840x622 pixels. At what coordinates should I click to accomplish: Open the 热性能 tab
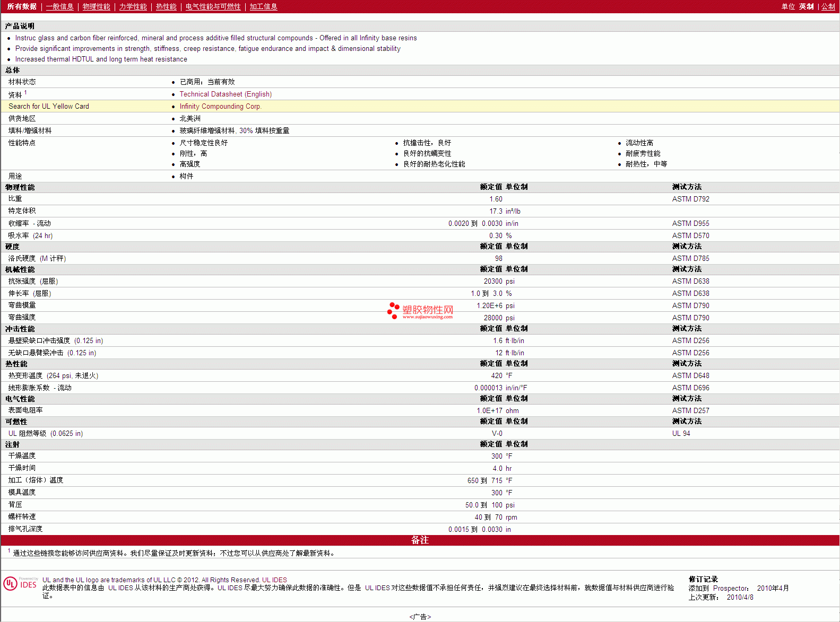(x=166, y=6)
